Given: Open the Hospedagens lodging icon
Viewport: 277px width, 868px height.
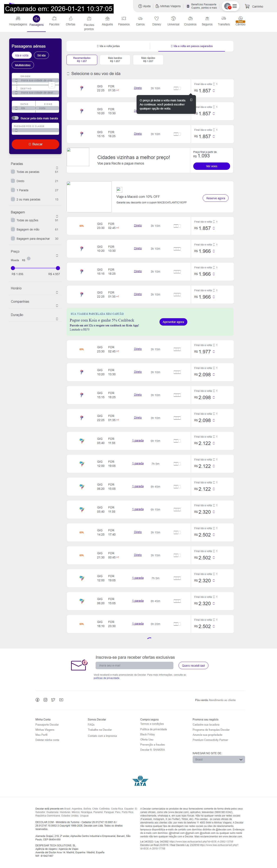Looking at the screenshot, I should pyautogui.click(x=18, y=19).
